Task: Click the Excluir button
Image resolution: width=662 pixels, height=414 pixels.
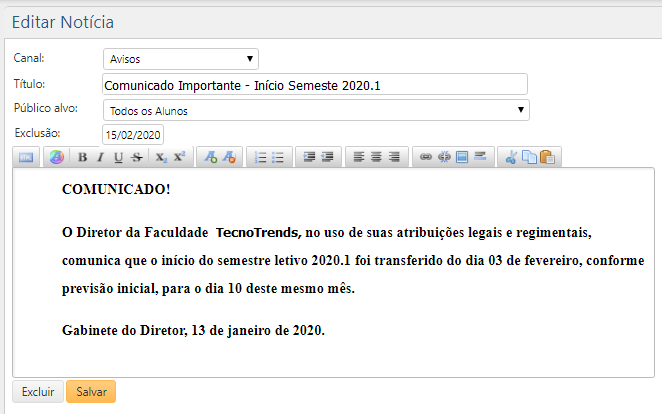Action: tap(38, 392)
